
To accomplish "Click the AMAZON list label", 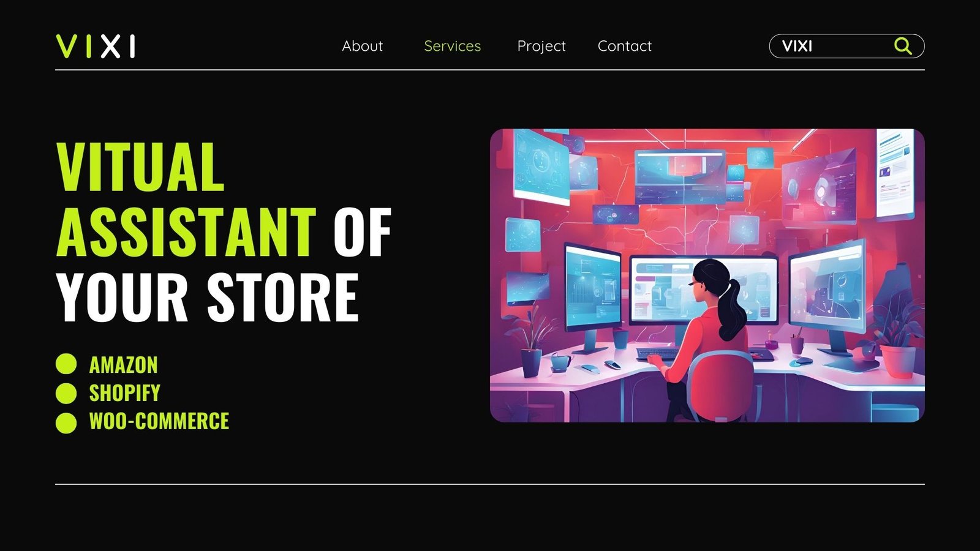I will tap(124, 365).
